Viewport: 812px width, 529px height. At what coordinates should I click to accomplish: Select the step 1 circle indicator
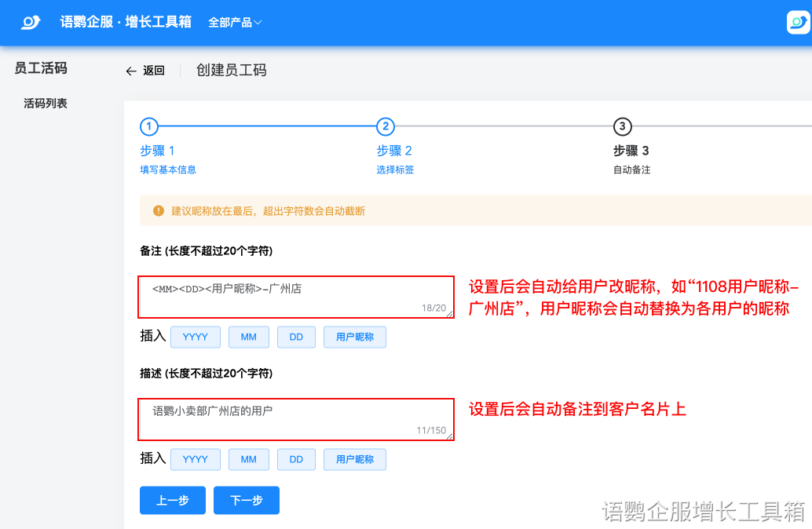pos(148,126)
